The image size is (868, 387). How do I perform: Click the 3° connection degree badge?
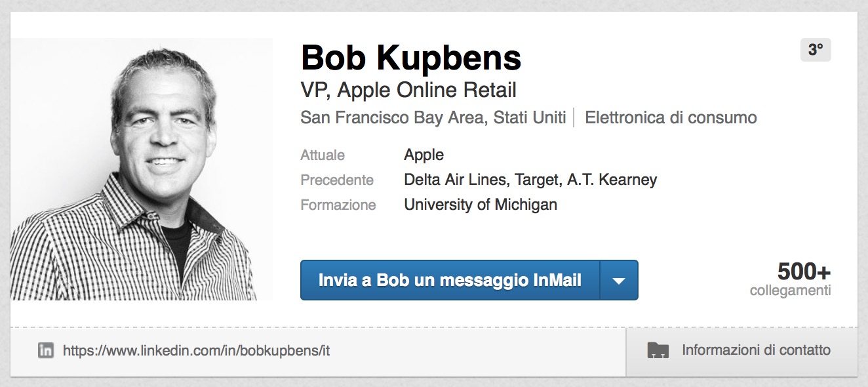coord(816,50)
